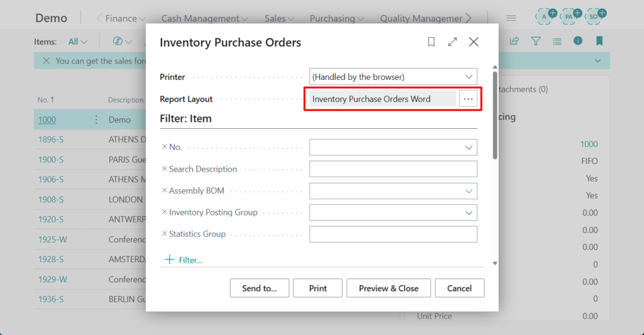The image size is (644, 335).
Task: Expand the Inventory Posting Group dropdown
Action: point(469,212)
